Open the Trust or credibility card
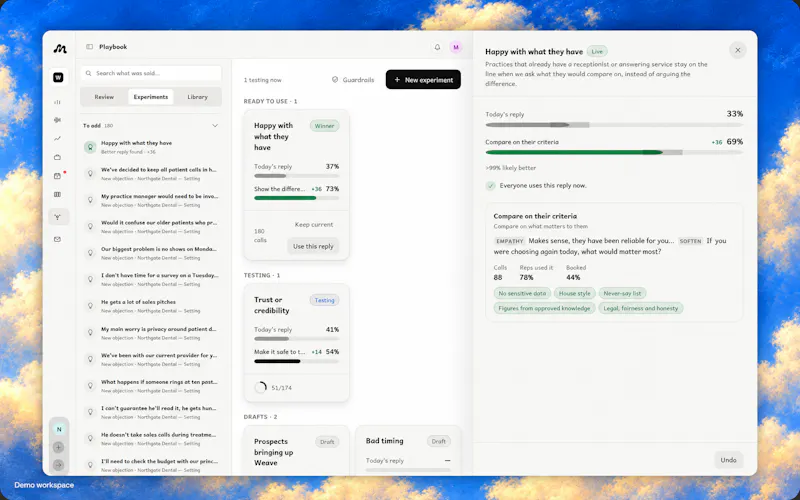This screenshot has height=500, width=800. point(296,343)
